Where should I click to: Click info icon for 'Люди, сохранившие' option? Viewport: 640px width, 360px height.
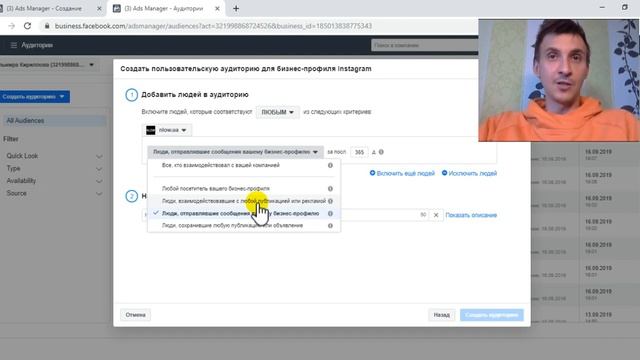pyautogui.click(x=330, y=225)
